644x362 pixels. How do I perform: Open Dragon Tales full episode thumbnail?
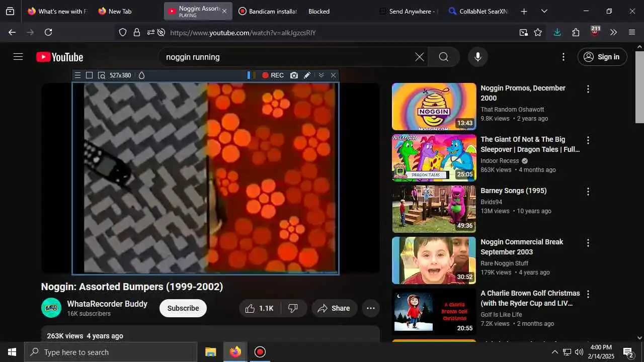coord(434,158)
